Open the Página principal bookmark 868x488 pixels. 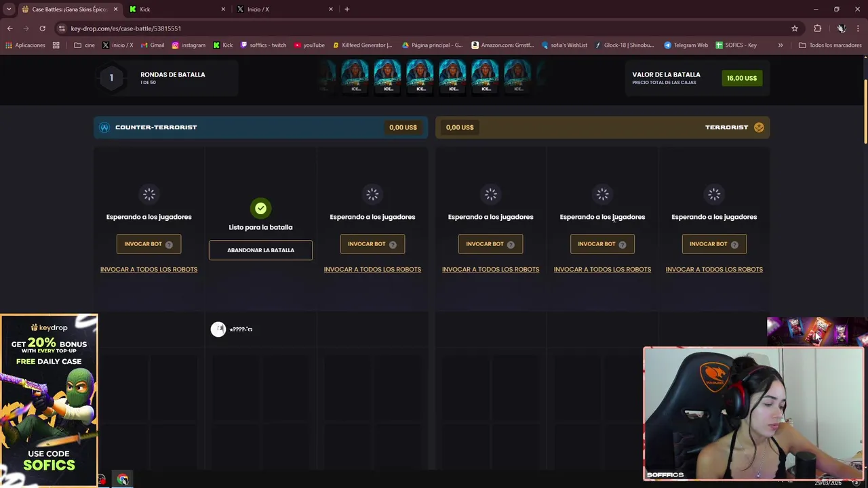(x=432, y=45)
